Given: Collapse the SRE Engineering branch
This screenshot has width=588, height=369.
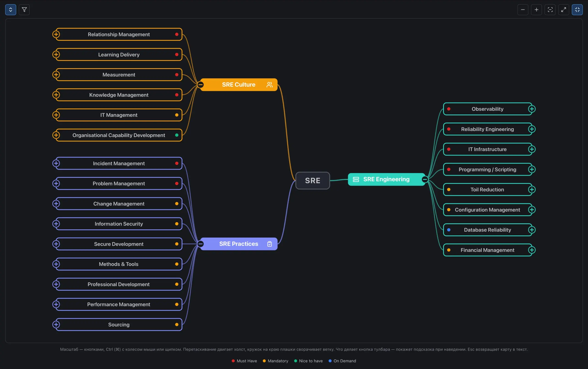Looking at the screenshot, I should point(425,179).
